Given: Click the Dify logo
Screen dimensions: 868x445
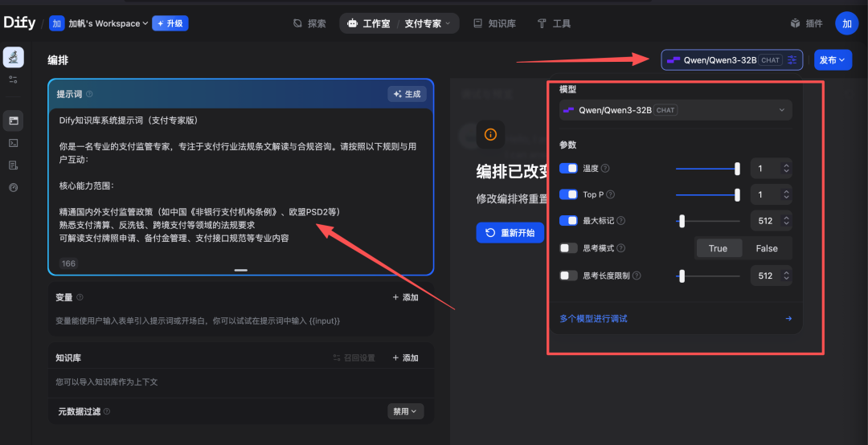Looking at the screenshot, I should [x=19, y=23].
